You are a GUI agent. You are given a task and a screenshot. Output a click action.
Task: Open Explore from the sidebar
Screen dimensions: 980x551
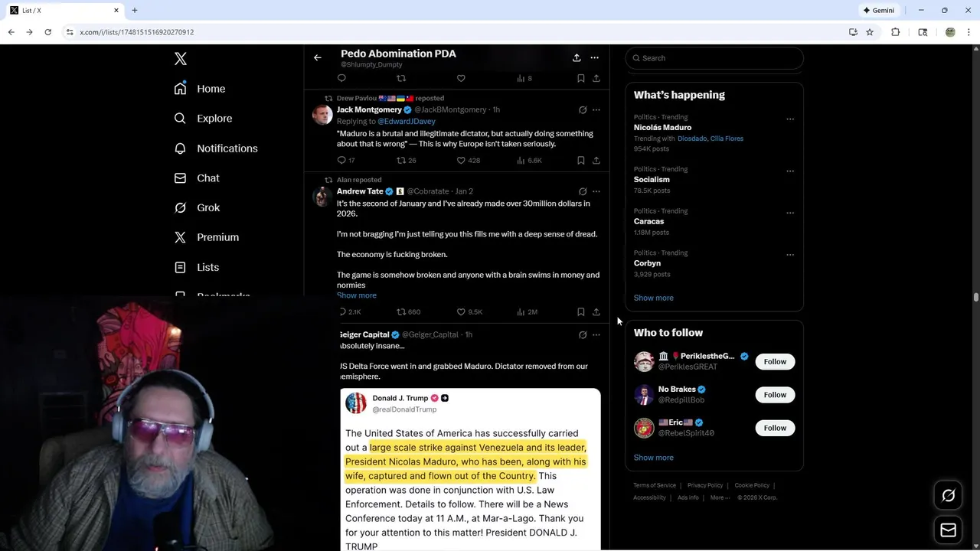(x=203, y=119)
